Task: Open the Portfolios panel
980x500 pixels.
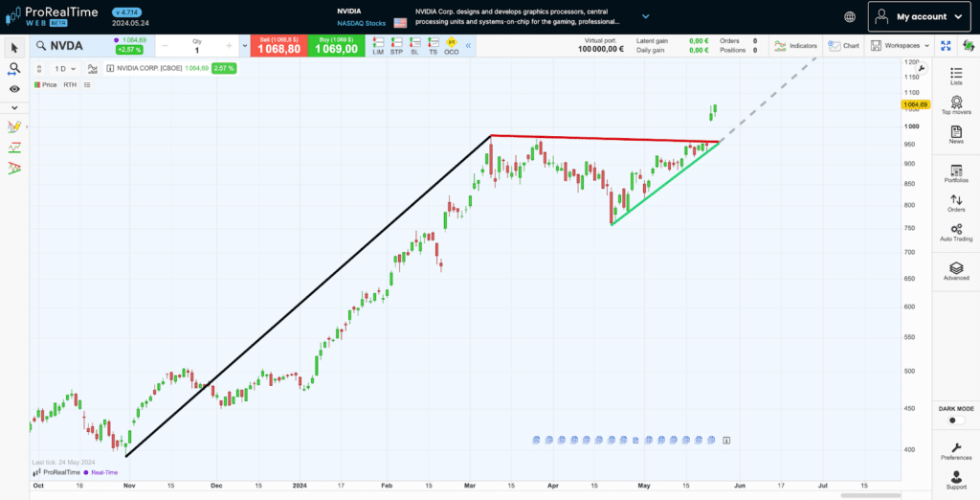Action: pyautogui.click(x=956, y=173)
